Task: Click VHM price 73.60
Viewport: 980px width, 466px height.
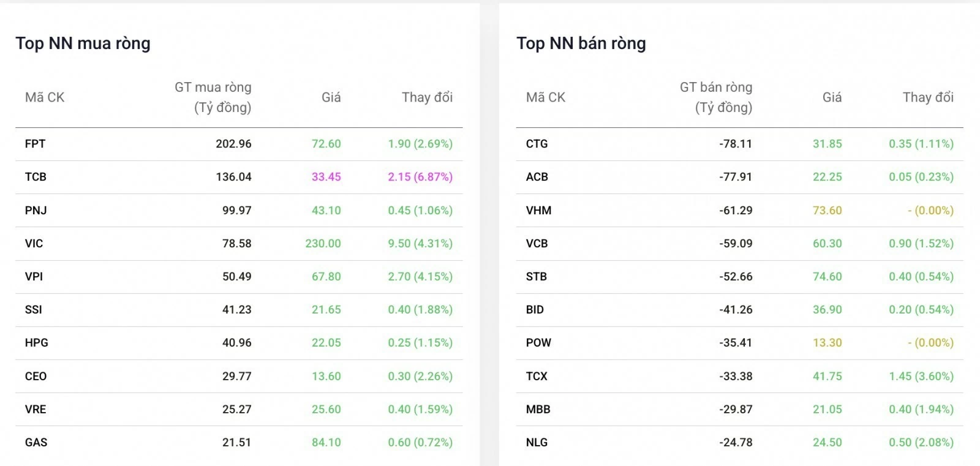Action: [x=827, y=211]
